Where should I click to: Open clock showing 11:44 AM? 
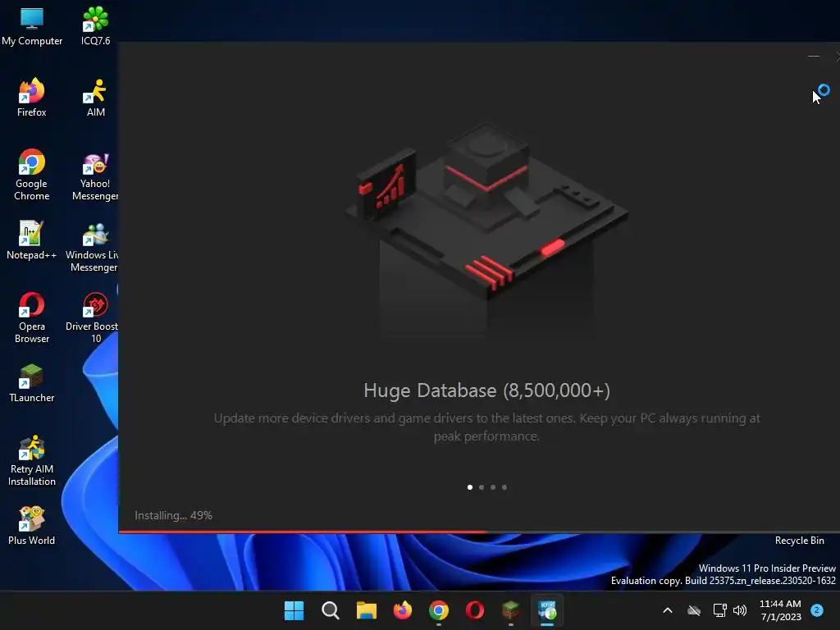[x=780, y=610]
